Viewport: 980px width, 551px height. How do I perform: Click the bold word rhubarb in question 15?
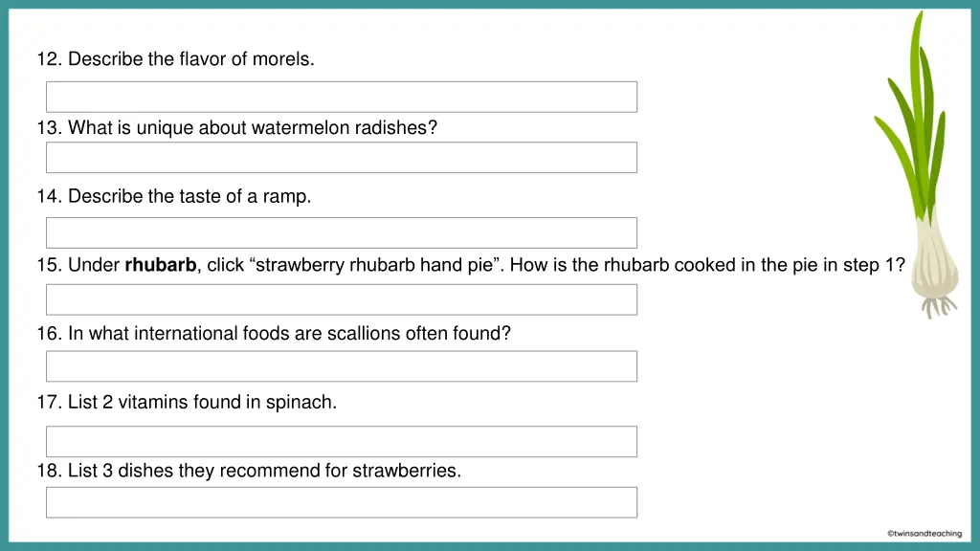click(x=161, y=265)
